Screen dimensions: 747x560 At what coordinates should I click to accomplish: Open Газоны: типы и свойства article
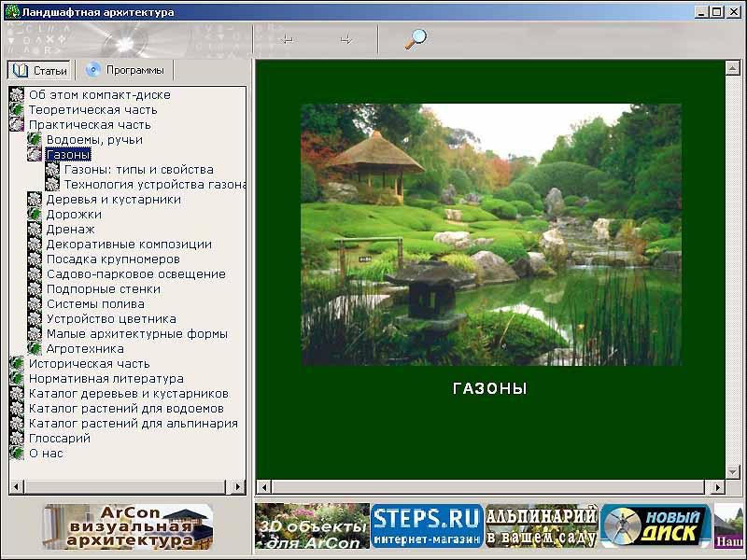[x=138, y=170]
